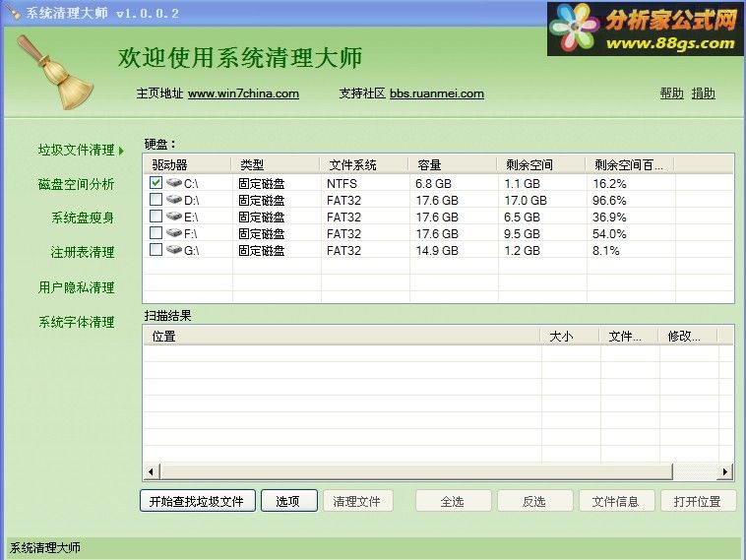
Task: Click the title bar app icon
Action: coord(14,13)
